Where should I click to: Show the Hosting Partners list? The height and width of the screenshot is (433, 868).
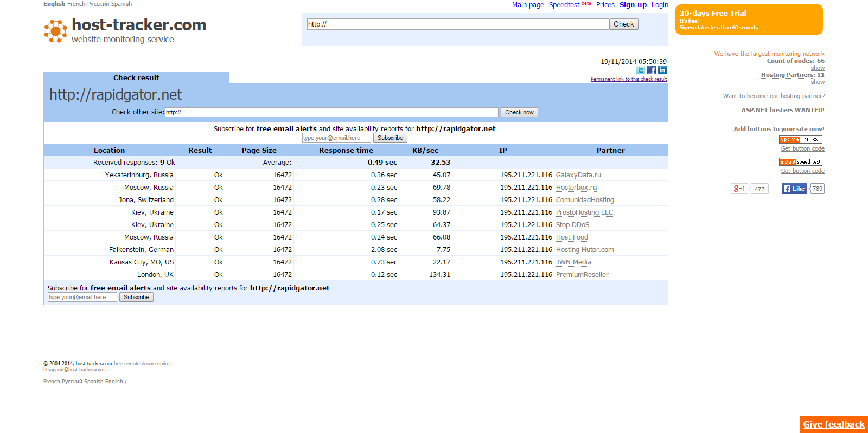click(x=818, y=82)
